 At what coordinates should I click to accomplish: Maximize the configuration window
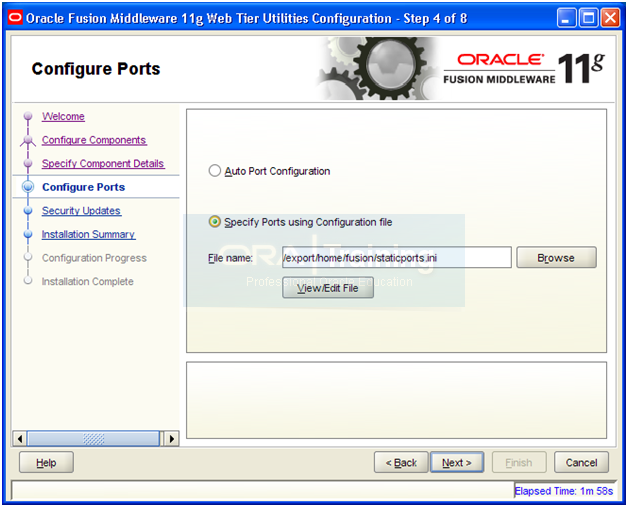(588, 18)
